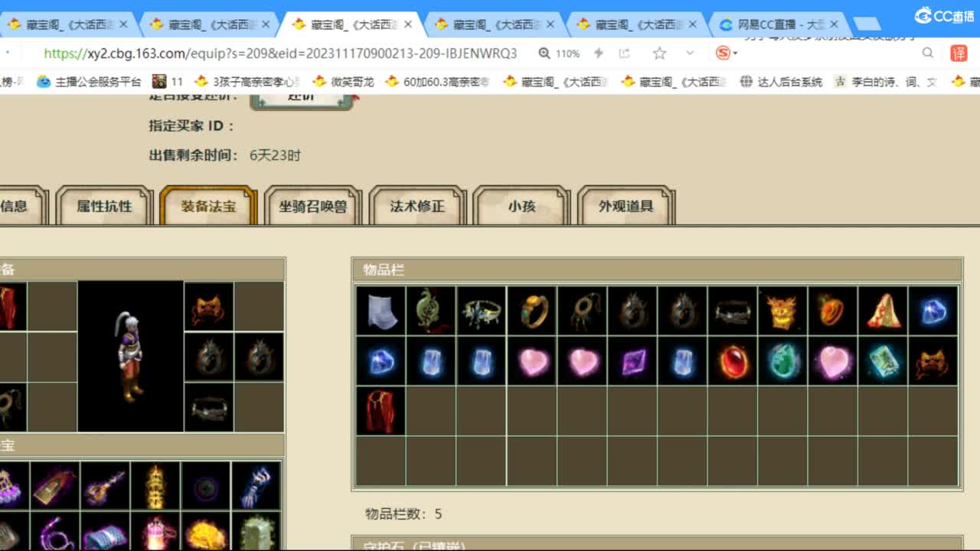Select the blue scroll treasure icon
The image size is (980, 551).
[105, 531]
